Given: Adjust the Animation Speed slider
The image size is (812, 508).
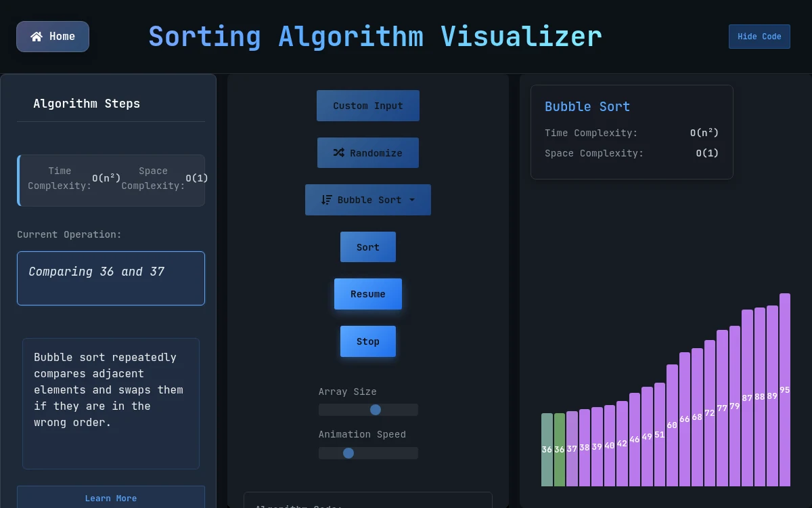Looking at the screenshot, I should [368, 453].
